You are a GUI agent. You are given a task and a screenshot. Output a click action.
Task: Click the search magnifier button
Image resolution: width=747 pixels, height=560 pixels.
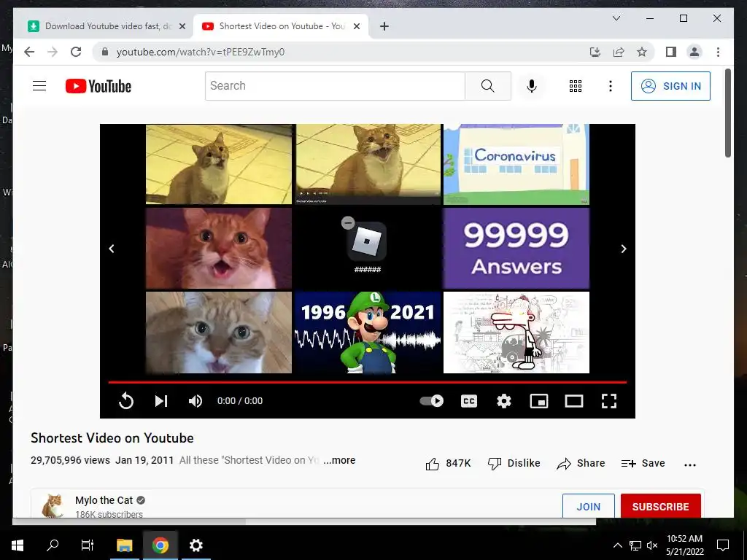click(x=487, y=86)
